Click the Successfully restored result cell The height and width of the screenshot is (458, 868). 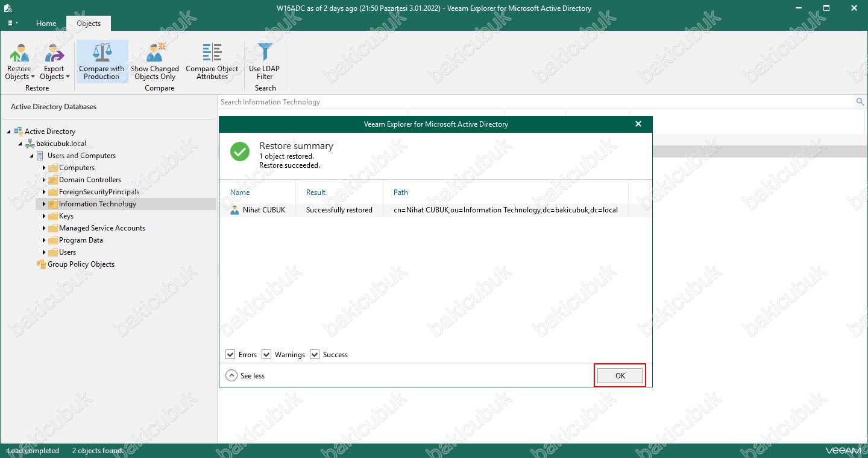[339, 210]
